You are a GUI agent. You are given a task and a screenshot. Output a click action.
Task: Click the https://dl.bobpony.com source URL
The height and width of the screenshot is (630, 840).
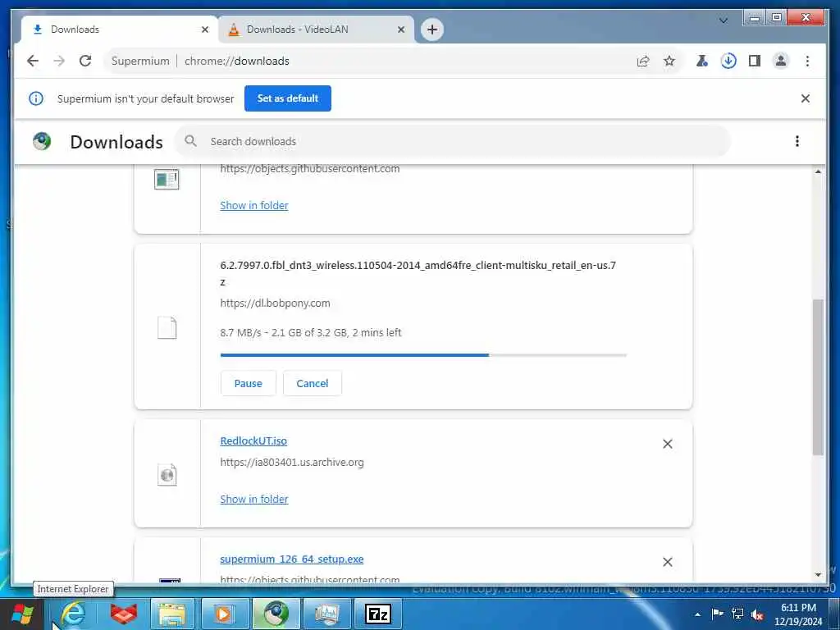point(275,304)
